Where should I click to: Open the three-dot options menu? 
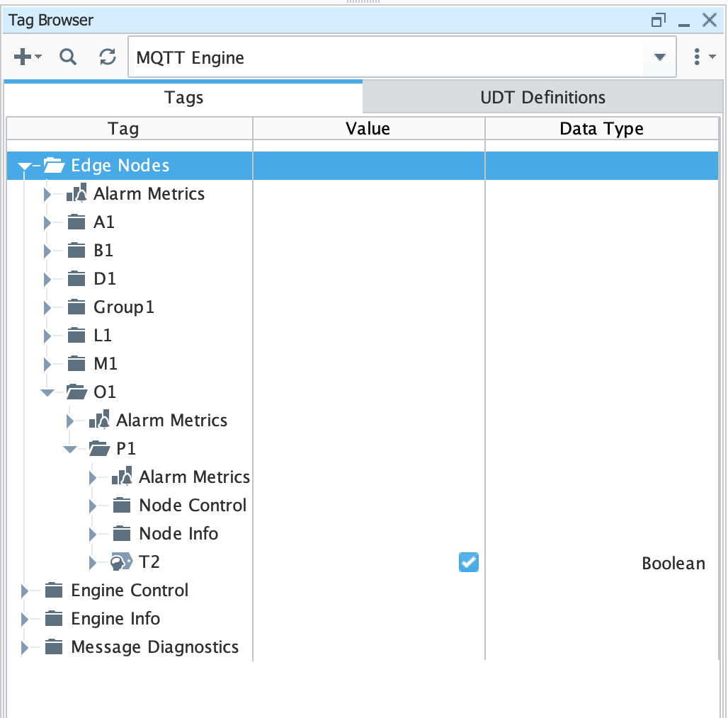click(698, 58)
